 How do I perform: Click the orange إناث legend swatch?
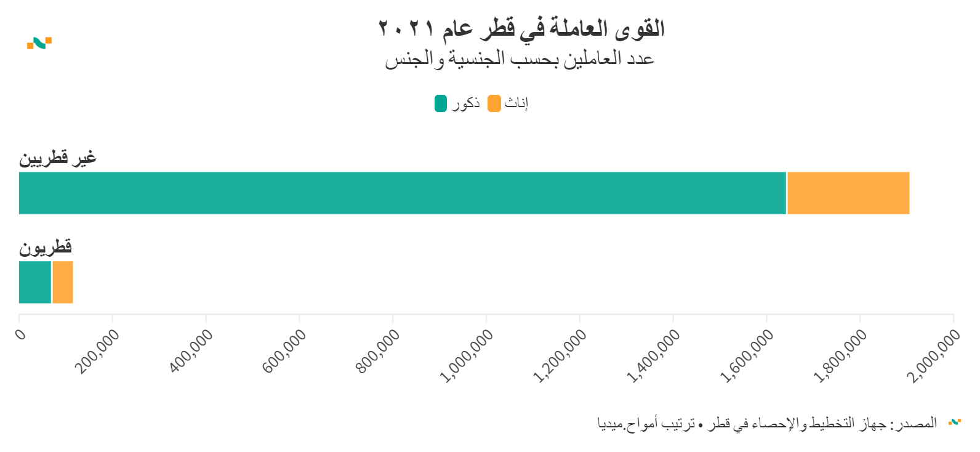click(494, 103)
